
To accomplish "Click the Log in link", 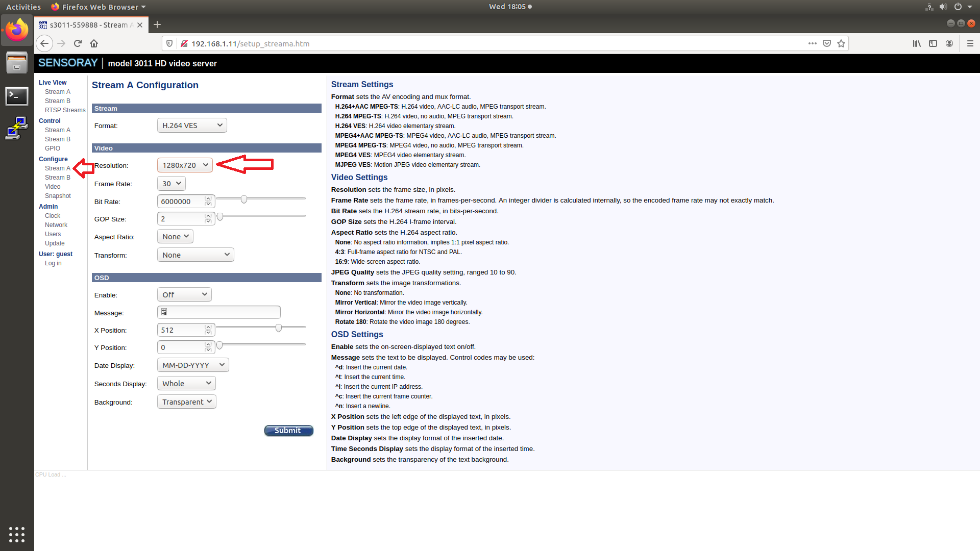I will [x=53, y=263].
